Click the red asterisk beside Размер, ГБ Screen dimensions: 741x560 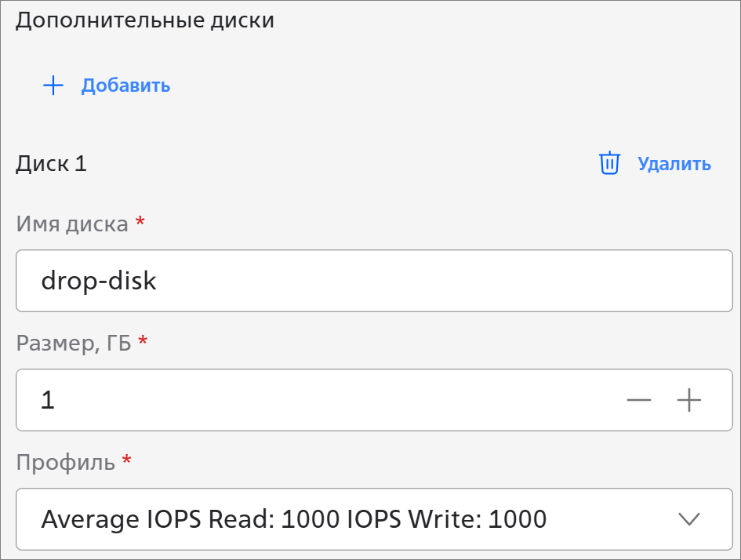click(x=143, y=342)
